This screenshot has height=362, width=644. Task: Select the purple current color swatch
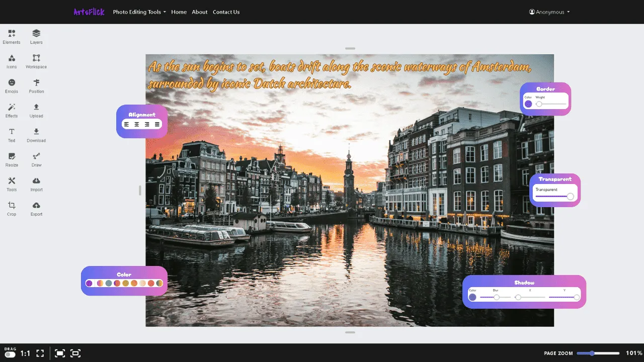tap(89, 283)
